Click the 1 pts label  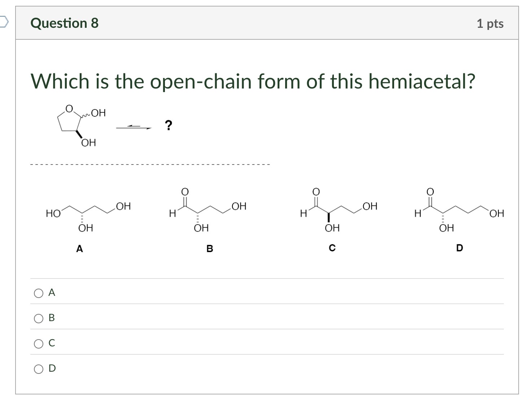click(490, 23)
